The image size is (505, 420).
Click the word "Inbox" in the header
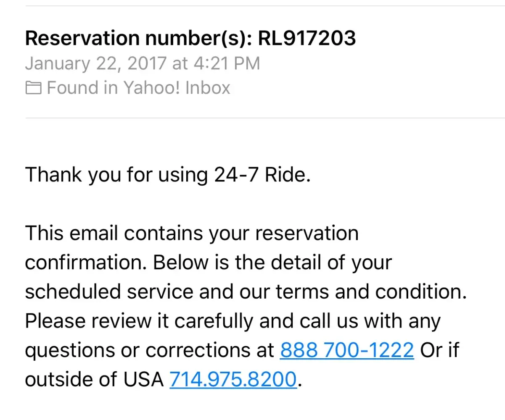point(208,88)
